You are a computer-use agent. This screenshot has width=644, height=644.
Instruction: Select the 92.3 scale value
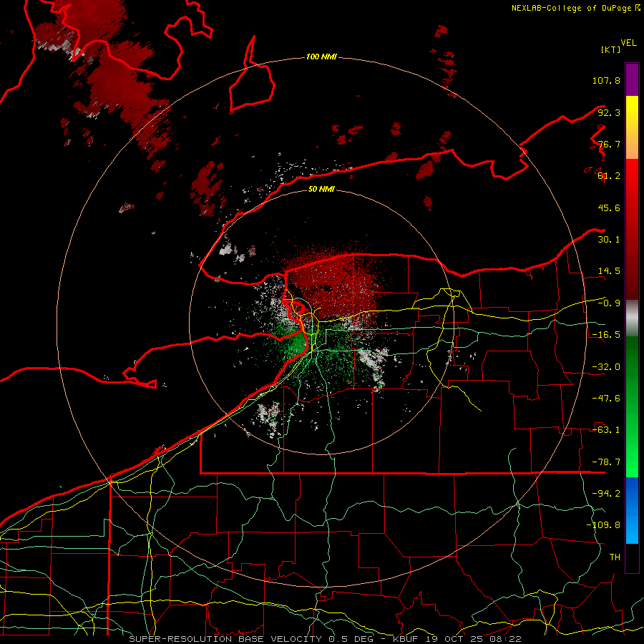(609, 112)
